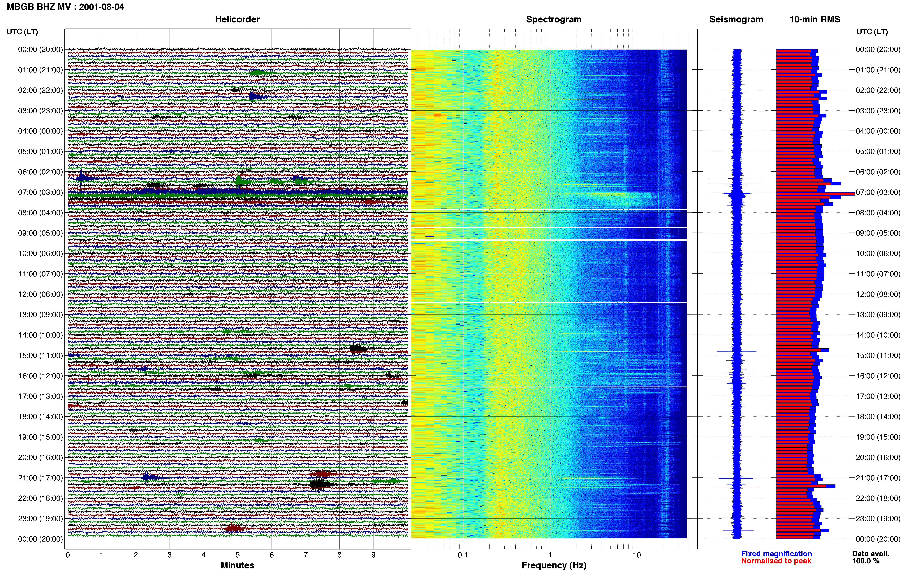Image resolution: width=924 pixels, height=578 pixels.
Task: Click the '3' tick on the minutes axis
Action: (170, 555)
